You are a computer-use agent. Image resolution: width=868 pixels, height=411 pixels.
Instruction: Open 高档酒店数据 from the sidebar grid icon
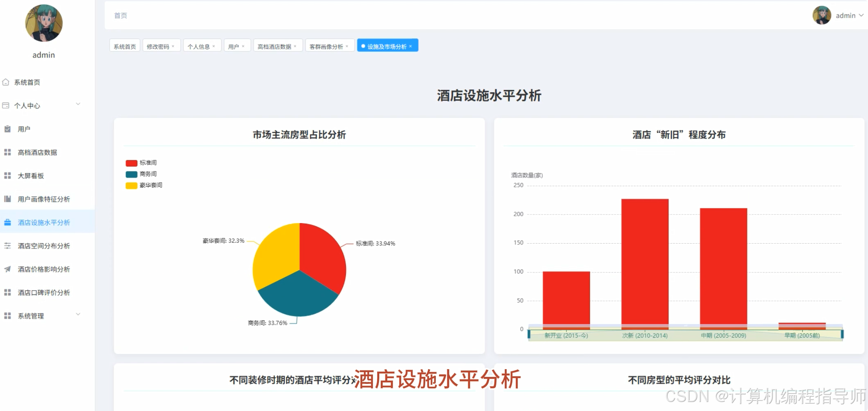[x=7, y=152]
